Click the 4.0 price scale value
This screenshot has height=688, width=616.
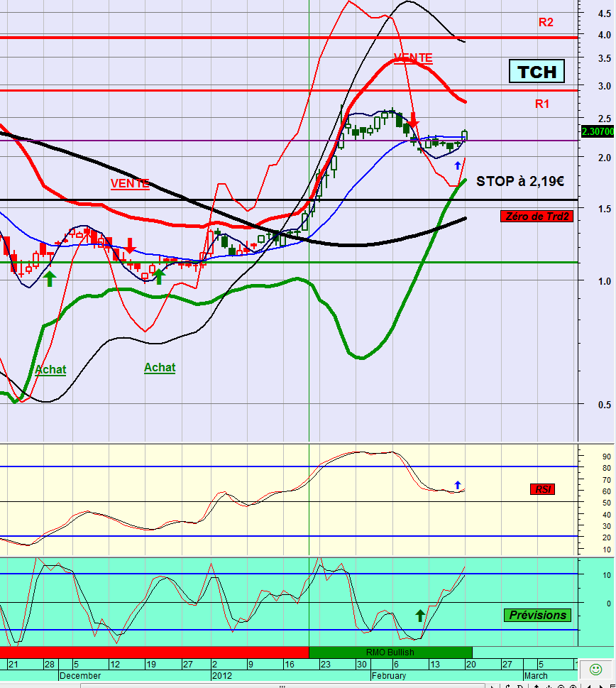[x=605, y=35]
